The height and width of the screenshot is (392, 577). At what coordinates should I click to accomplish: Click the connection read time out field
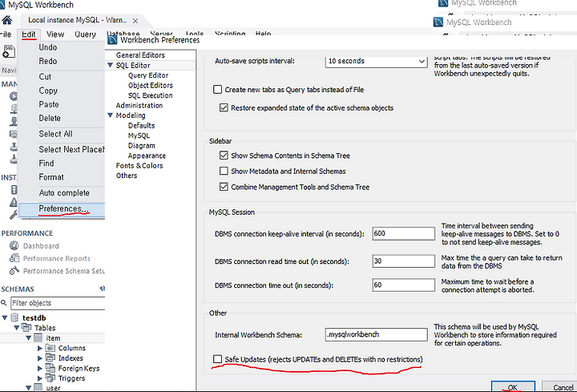point(403,261)
